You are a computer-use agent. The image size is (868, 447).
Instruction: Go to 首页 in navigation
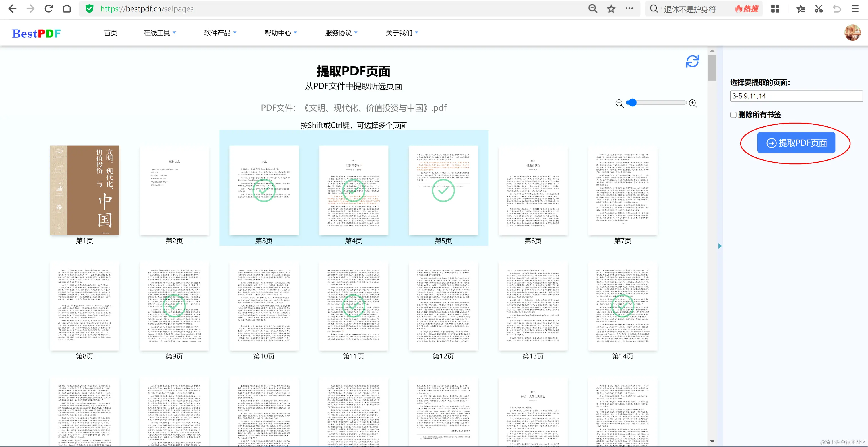tap(111, 33)
